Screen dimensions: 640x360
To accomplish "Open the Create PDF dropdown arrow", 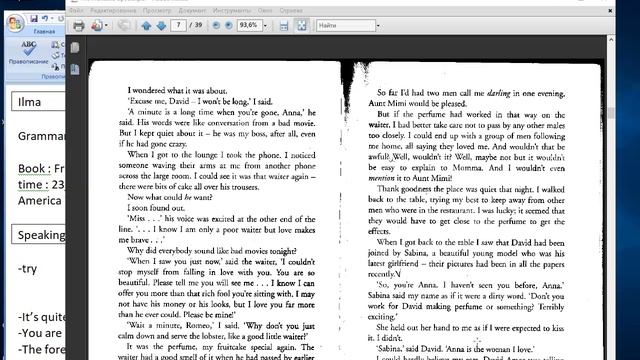I will coord(106,26).
